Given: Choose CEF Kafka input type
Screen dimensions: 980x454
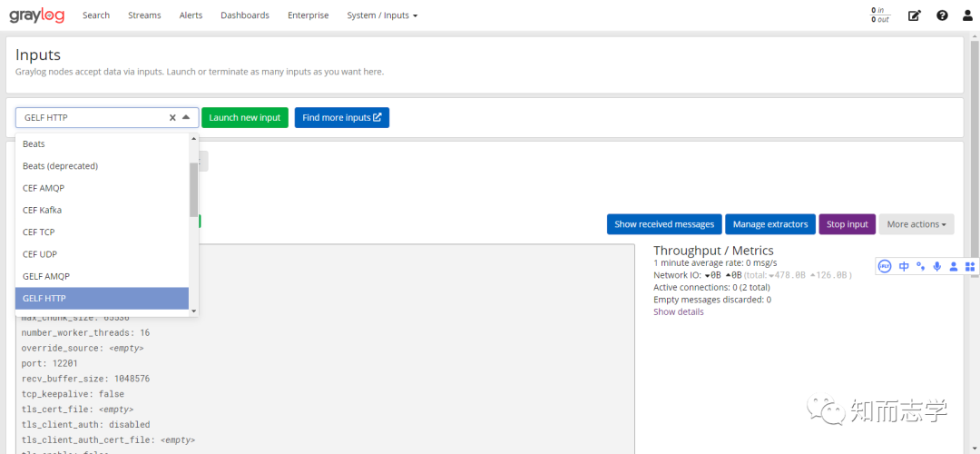Looking at the screenshot, I should (103, 210).
